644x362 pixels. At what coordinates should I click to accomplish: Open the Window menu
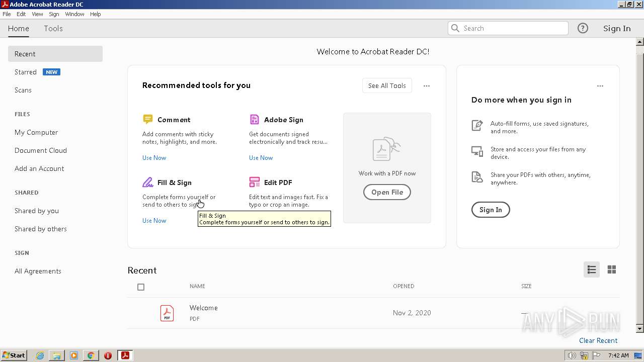(74, 14)
